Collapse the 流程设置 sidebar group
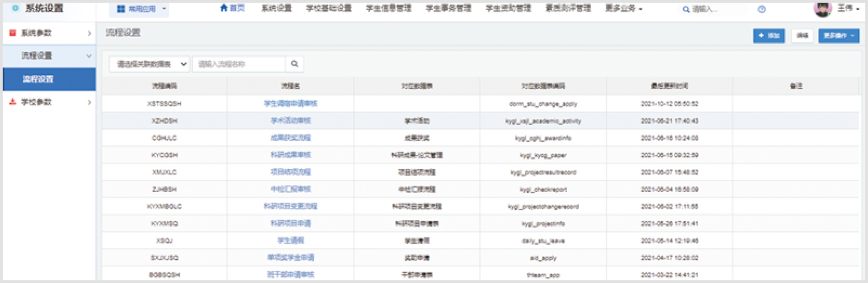The width and height of the screenshot is (868, 283). (89, 56)
